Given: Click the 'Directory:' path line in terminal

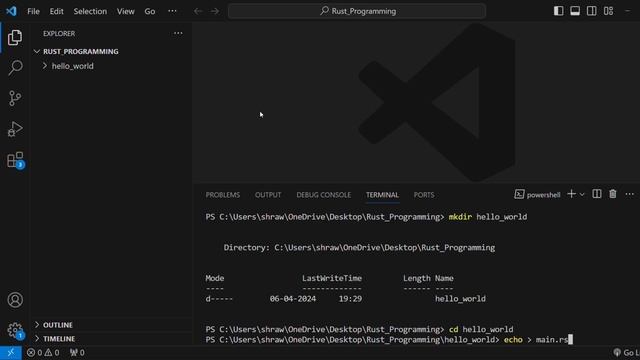Looking at the screenshot, I should coord(359,248).
